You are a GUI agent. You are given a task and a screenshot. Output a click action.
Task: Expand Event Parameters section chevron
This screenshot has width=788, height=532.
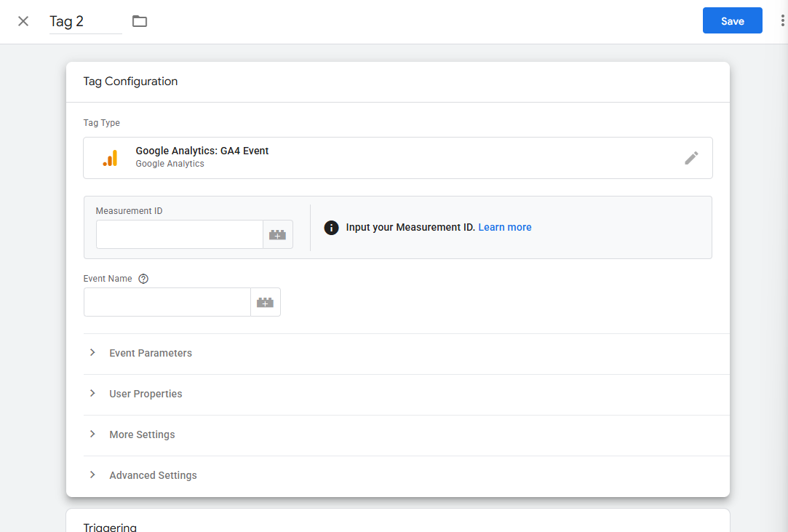coord(92,352)
